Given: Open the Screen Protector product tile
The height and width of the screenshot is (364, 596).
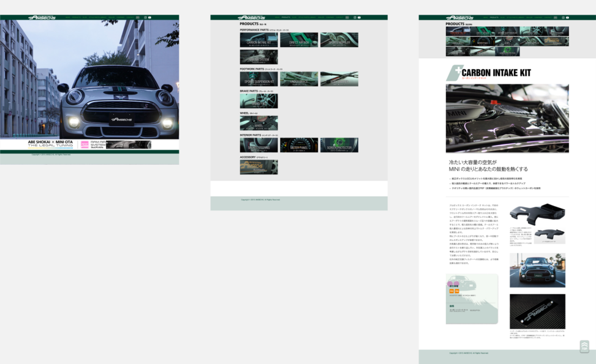Looking at the screenshot, I should pyautogui.click(x=339, y=146).
